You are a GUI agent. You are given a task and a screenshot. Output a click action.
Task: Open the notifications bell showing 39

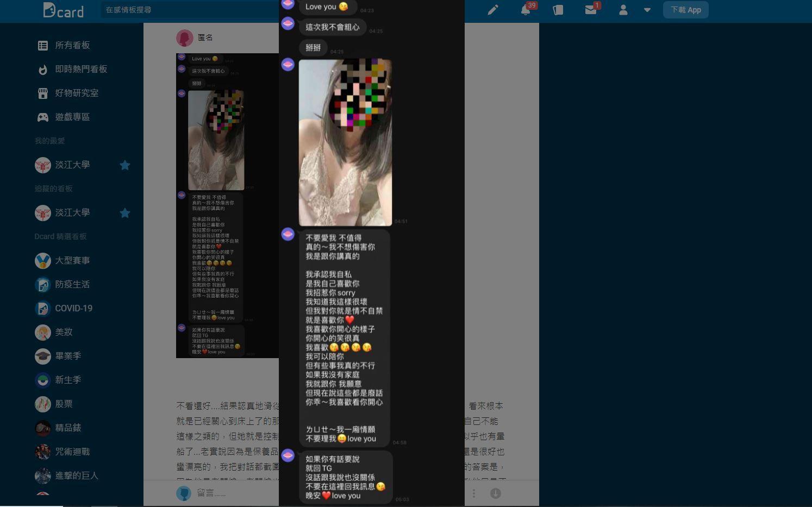pos(526,10)
